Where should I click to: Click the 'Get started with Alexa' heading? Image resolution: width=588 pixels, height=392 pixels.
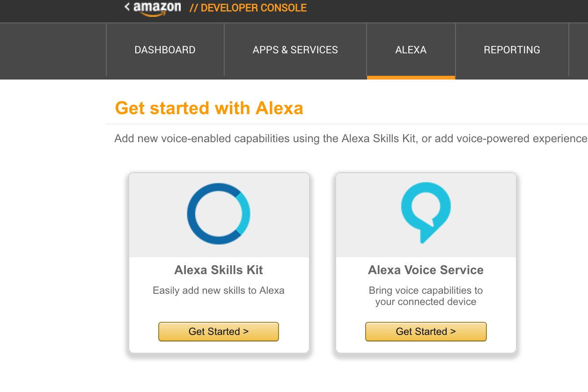coord(209,108)
